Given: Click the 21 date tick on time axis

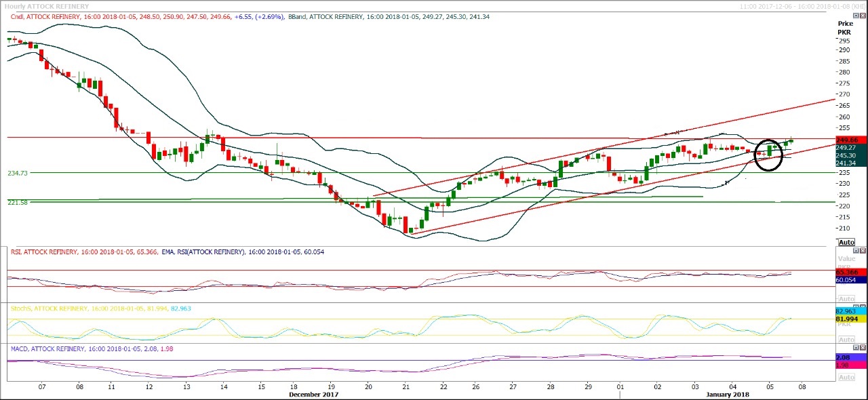Looking at the screenshot, I should point(406,386).
